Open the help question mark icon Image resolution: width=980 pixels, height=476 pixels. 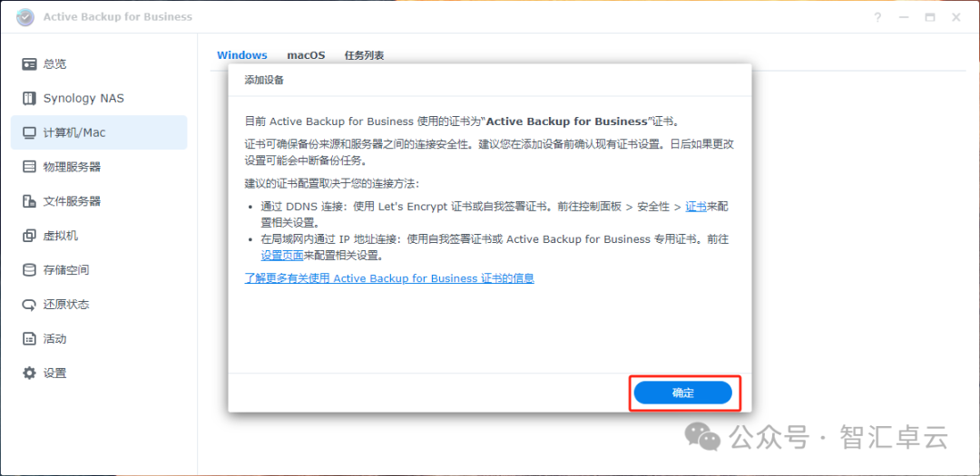[x=878, y=17]
